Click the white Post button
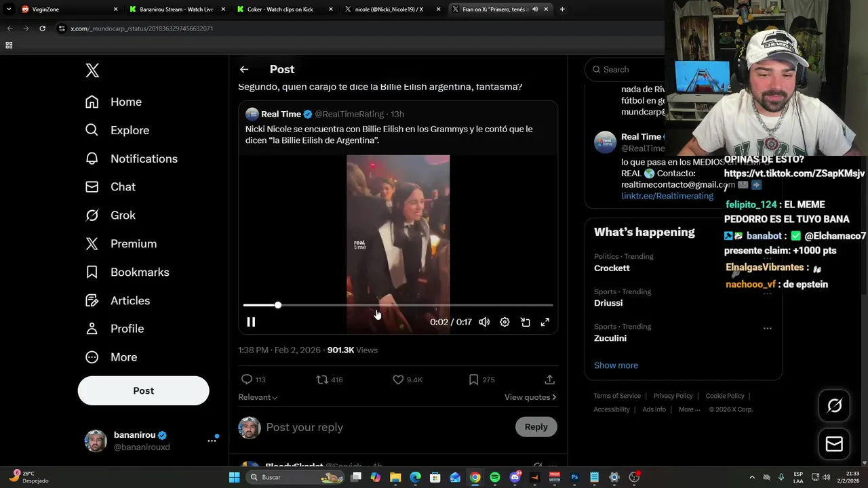Screen dimensions: 868x488 [143, 390]
